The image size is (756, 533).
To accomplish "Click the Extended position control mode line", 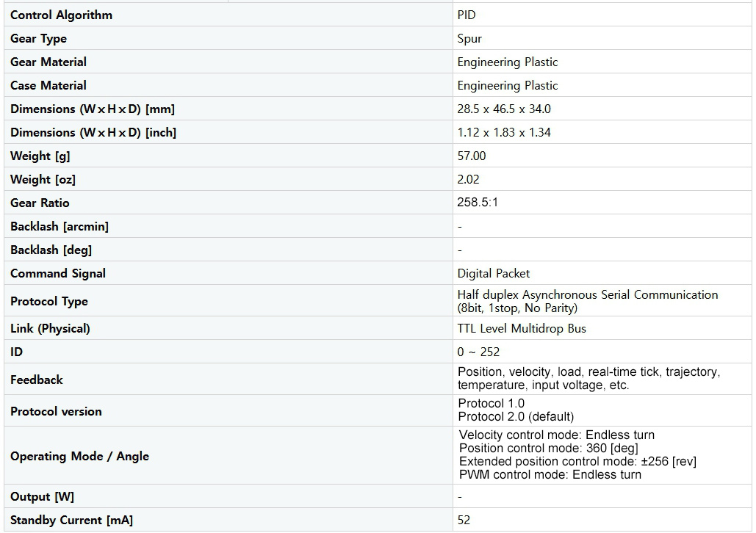I will pyautogui.click(x=577, y=461).
